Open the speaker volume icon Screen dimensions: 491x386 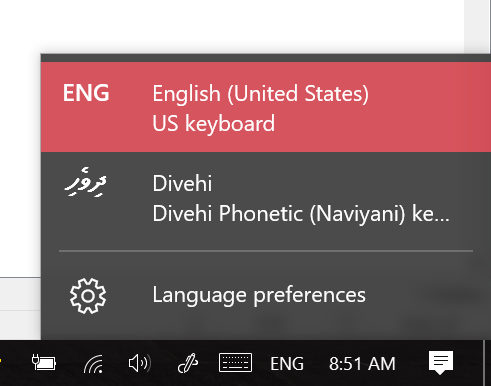click(x=140, y=363)
